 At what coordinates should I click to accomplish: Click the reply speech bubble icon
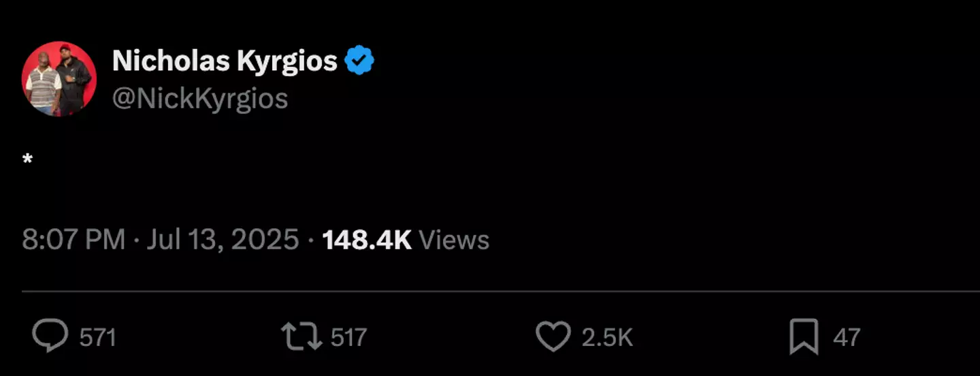(x=50, y=337)
